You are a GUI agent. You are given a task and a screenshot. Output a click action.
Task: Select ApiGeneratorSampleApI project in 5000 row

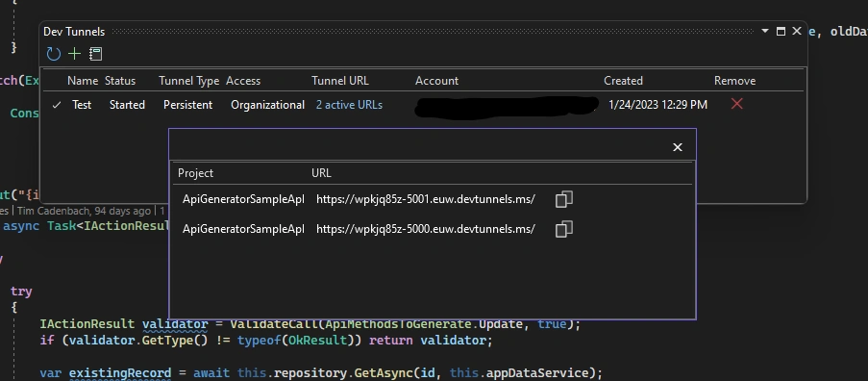(243, 229)
